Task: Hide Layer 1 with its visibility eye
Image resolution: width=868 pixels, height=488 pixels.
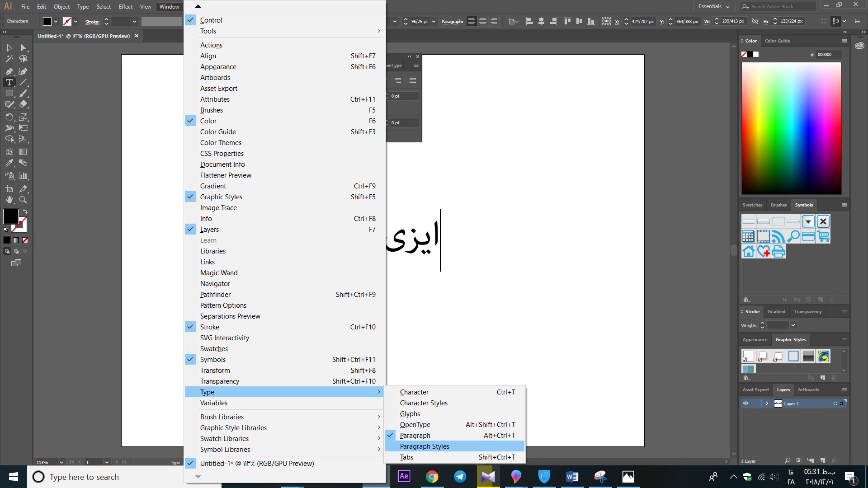Action: point(745,403)
